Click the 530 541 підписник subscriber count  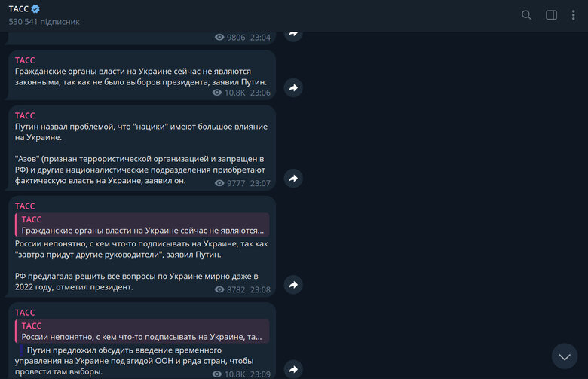click(44, 22)
